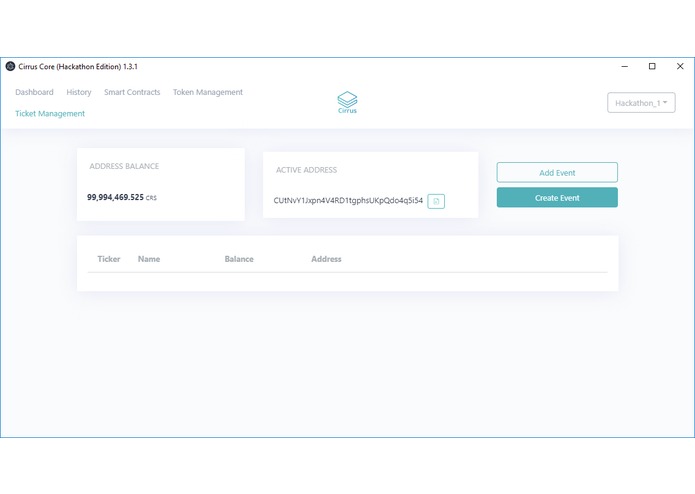Open the History tab
The image size is (695, 494).
click(78, 92)
